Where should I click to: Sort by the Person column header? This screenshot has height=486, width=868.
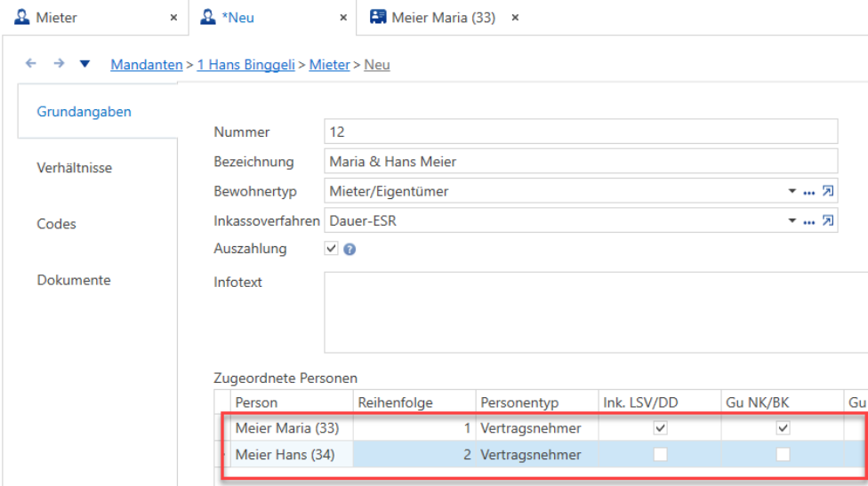coord(292,402)
